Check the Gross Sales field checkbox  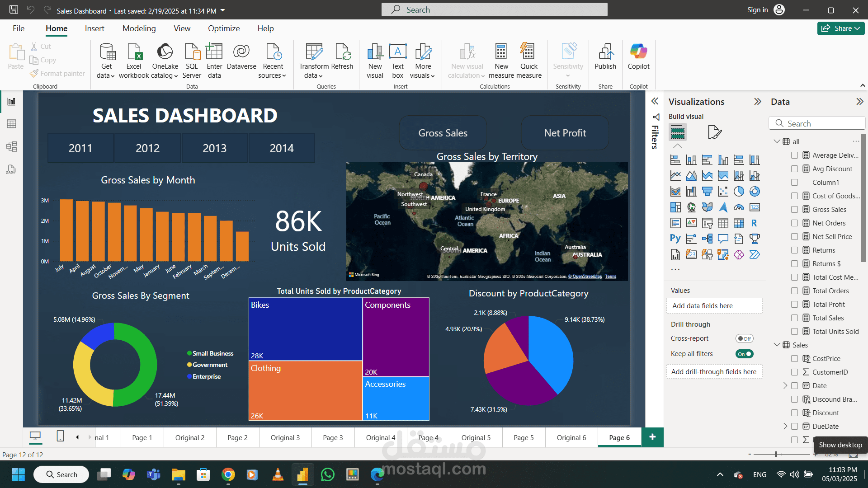click(794, 210)
